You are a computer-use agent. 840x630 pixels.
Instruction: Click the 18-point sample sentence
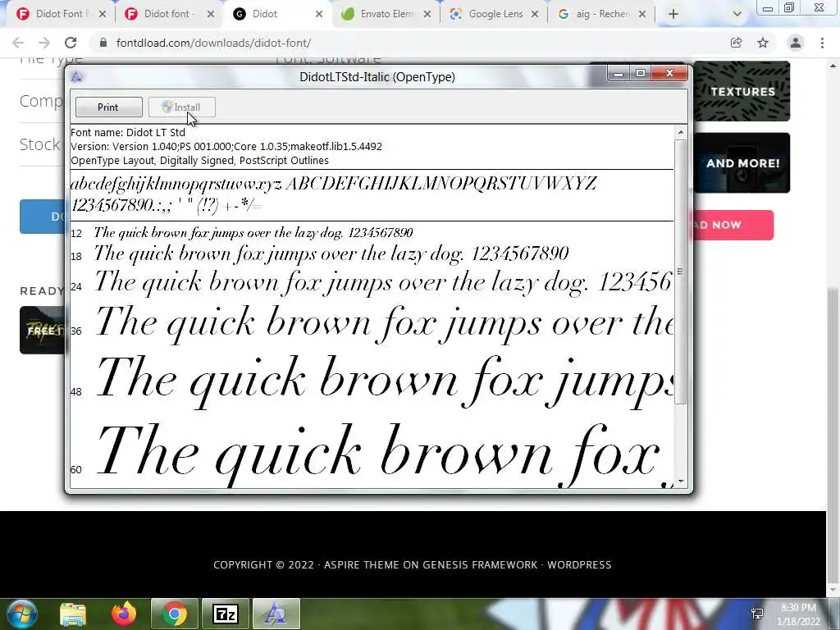point(331,253)
